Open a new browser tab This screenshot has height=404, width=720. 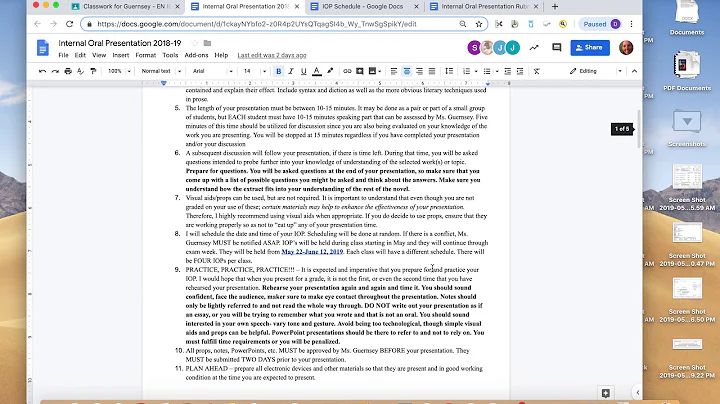tap(555, 6)
